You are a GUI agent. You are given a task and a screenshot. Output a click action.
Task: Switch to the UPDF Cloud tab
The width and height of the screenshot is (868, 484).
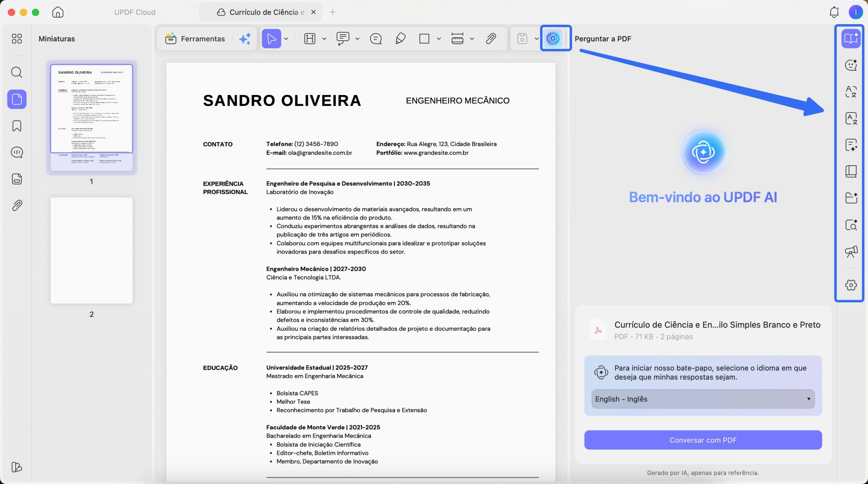point(135,12)
